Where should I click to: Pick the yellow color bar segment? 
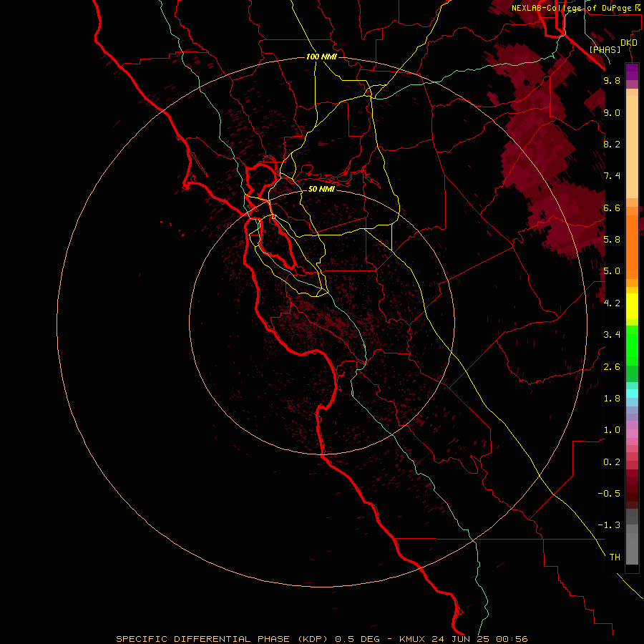632,306
